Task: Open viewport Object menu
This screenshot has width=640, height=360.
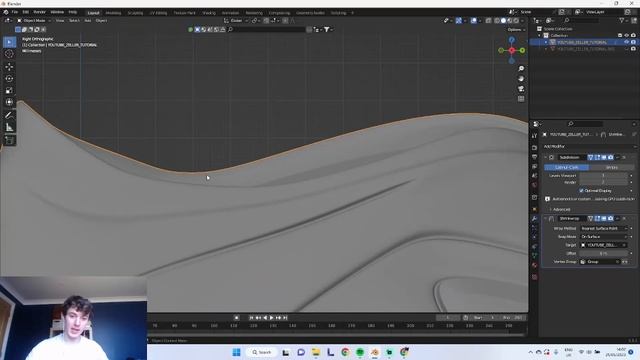Action: tap(101, 20)
